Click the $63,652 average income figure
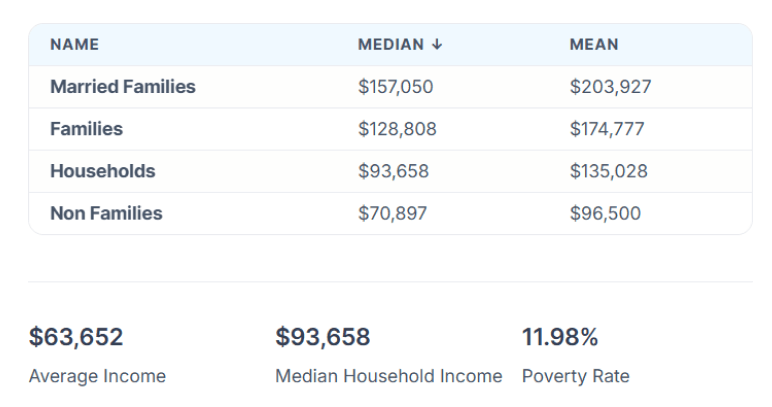This screenshot has height=407, width=772. pos(76,338)
